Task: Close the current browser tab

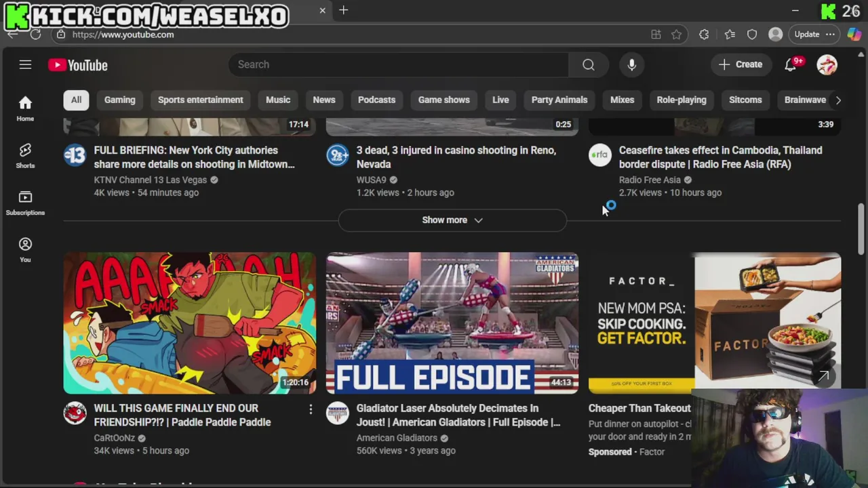Action: pos(323,10)
